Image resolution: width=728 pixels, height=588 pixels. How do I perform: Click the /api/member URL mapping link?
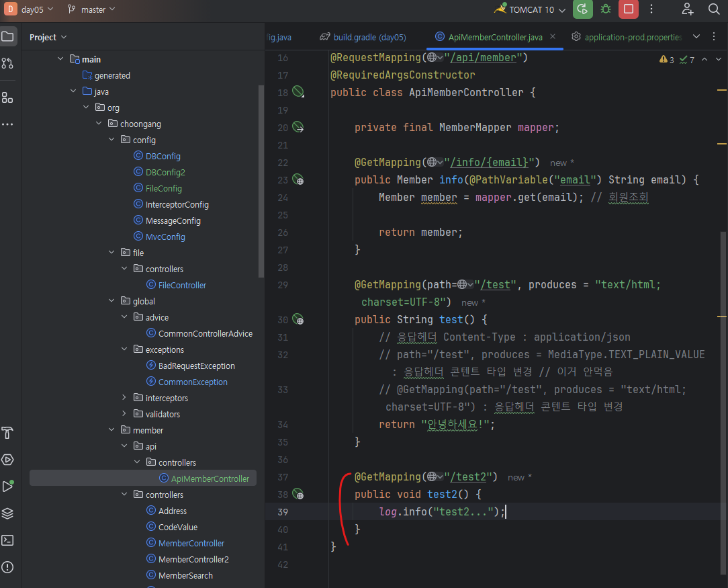tap(484, 58)
